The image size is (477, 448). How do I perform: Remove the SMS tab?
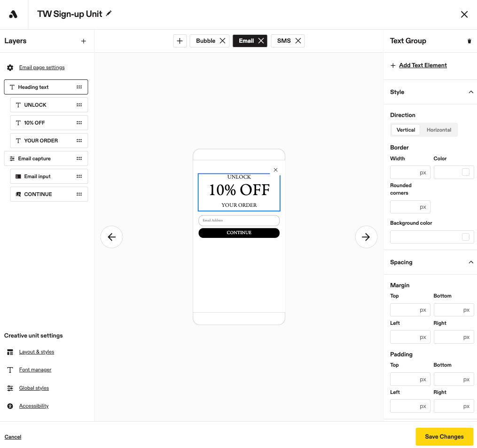[x=298, y=41]
